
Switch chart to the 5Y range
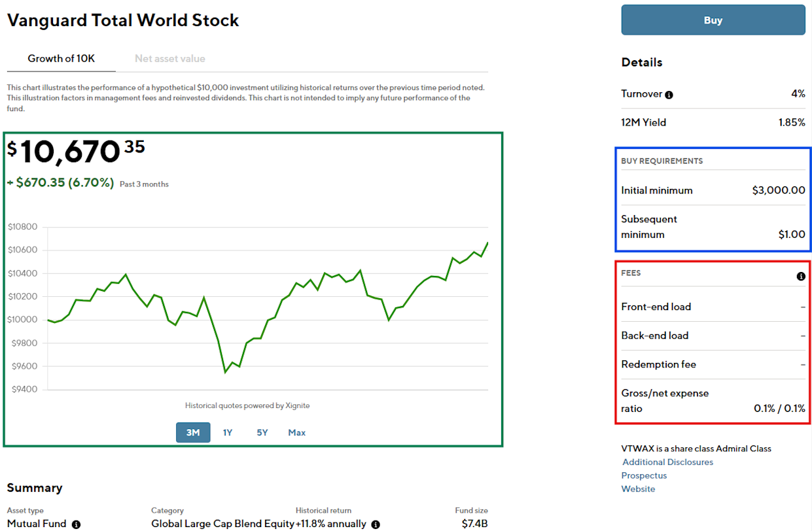click(262, 432)
